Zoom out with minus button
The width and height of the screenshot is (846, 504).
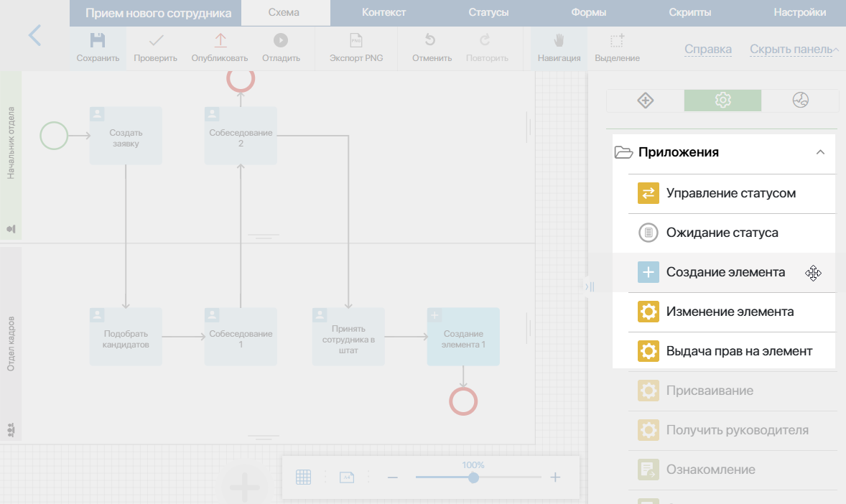392,477
